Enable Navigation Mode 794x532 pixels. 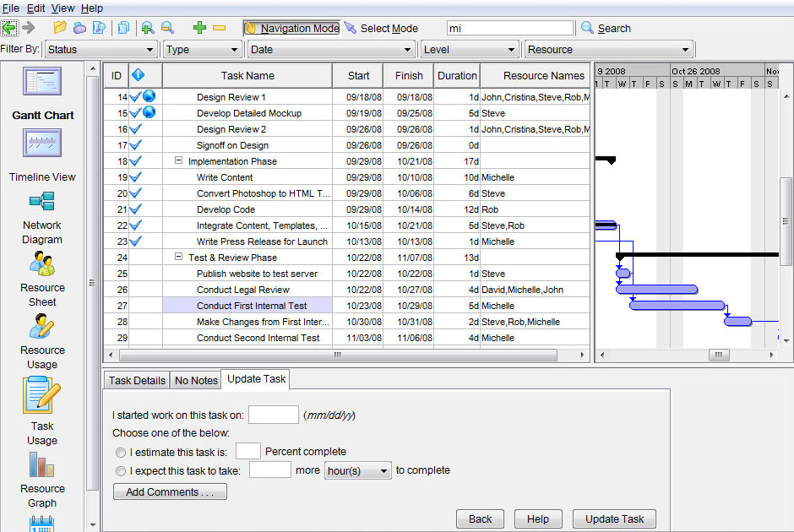(x=291, y=29)
